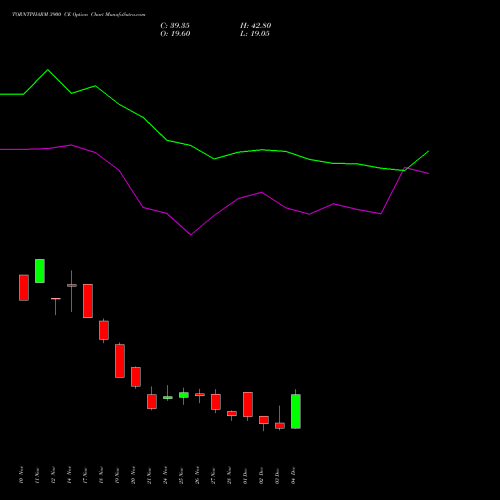Select the 01 Dec date label
Image resolution: width=500 pixels, height=500 pixels.
[245, 475]
